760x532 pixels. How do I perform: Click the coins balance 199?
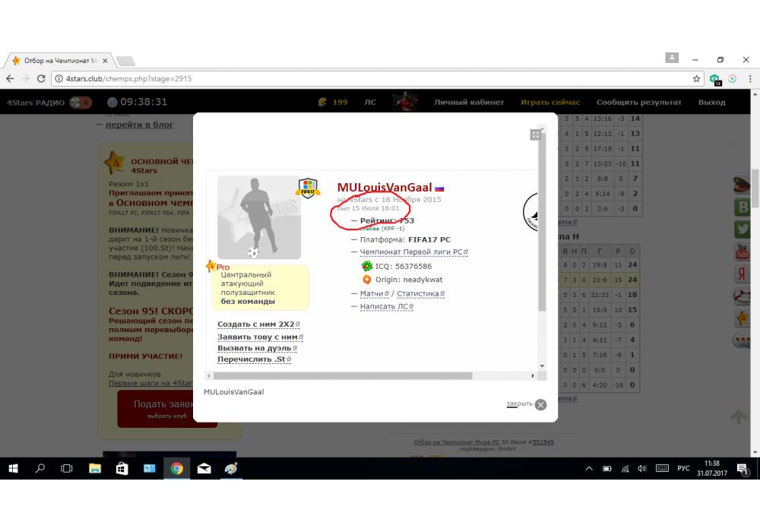point(340,103)
